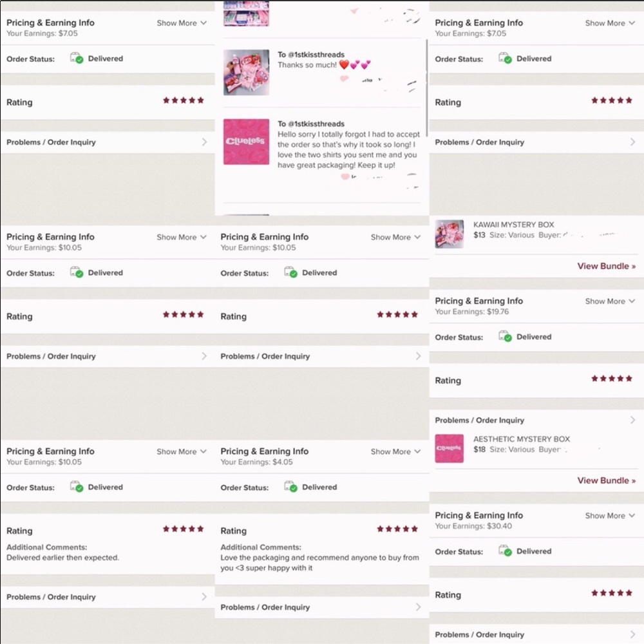644x644 pixels.
Task: Click the Delivered status icon for the $4.05 order
Action: pyautogui.click(x=290, y=487)
